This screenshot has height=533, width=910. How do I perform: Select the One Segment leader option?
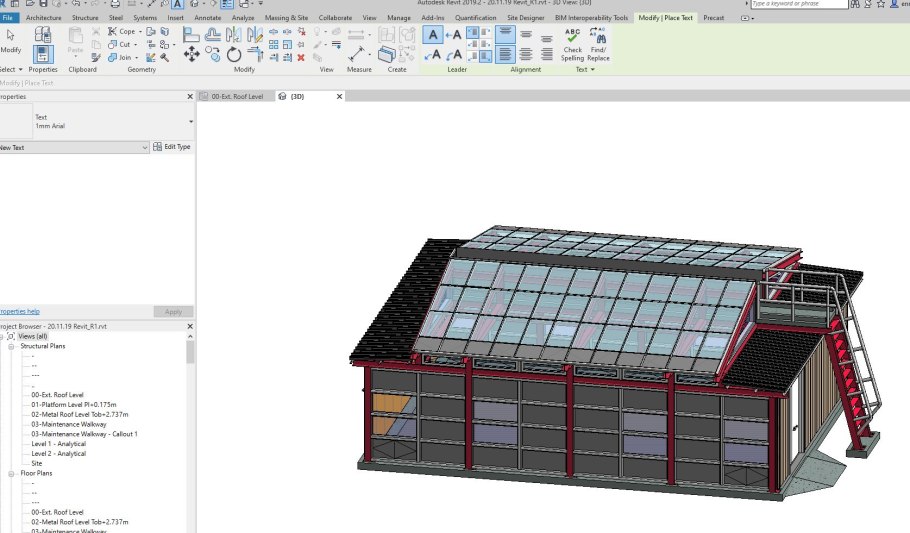click(453, 35)
